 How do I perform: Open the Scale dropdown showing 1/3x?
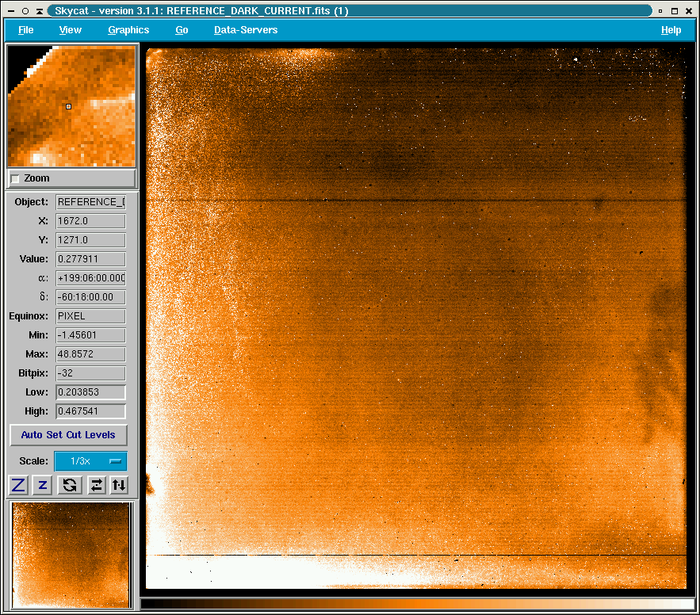tap(90, 461)
